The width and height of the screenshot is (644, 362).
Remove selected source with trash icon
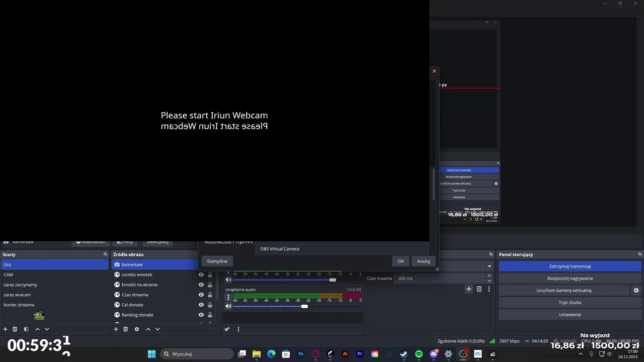point(126,329)
